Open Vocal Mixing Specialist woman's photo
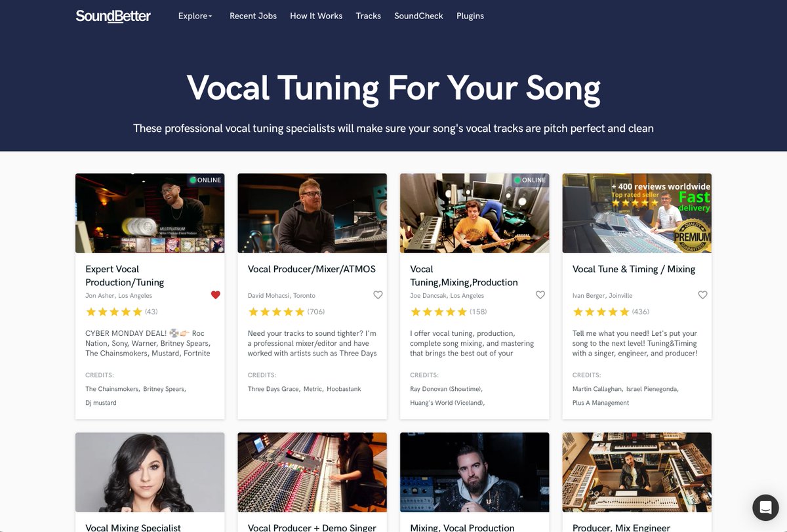The height and width of the screenshot is (532, 787). [x=150, y=472]
